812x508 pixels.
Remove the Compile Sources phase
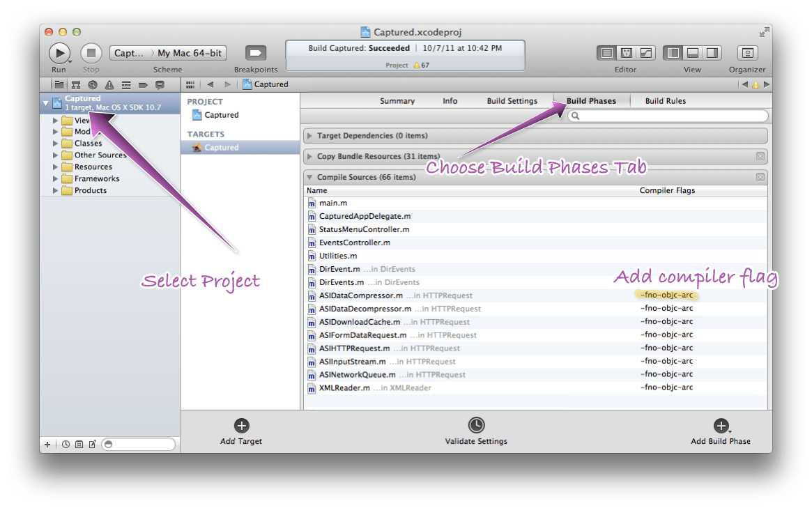click(760, 177)
